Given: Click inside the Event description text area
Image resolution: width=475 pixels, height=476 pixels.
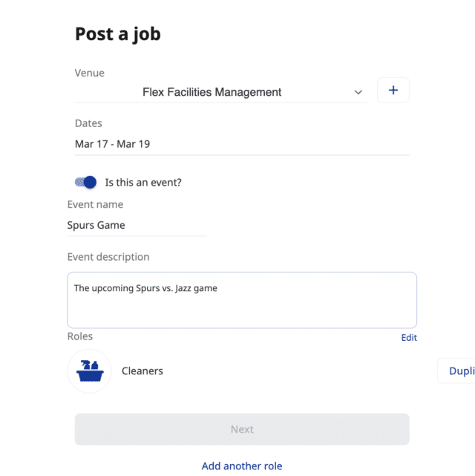Looking at the screenshot, I should (242, 300).
